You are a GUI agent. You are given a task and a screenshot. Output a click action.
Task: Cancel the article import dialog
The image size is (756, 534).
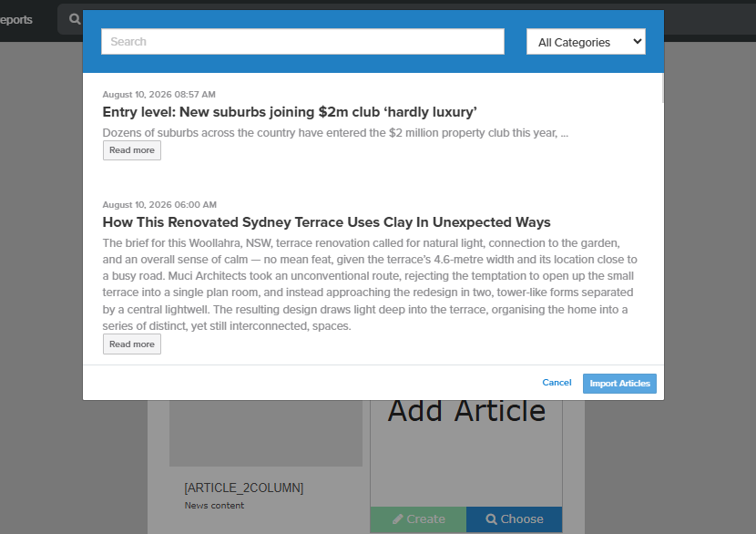[x=557, y=383]
